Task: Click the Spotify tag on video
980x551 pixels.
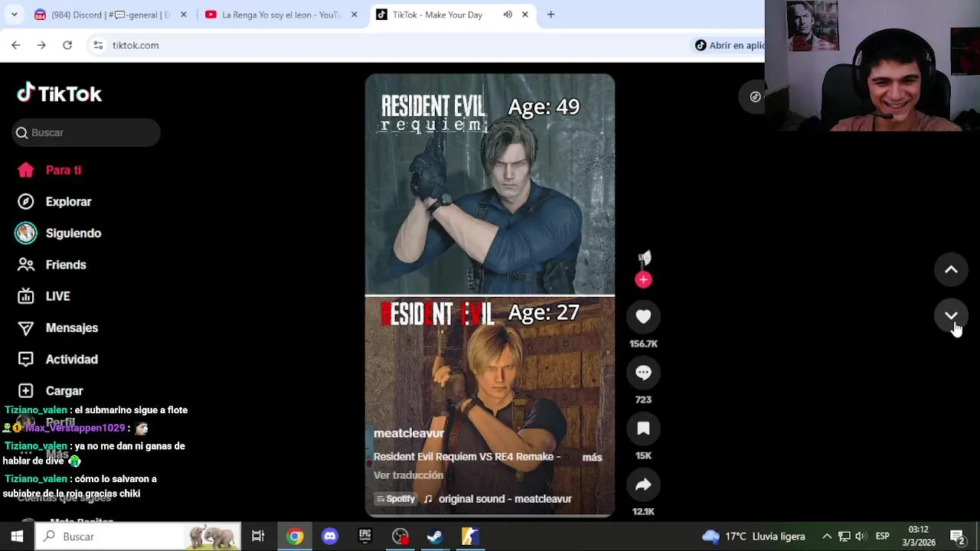Action: tap(395, 499)
